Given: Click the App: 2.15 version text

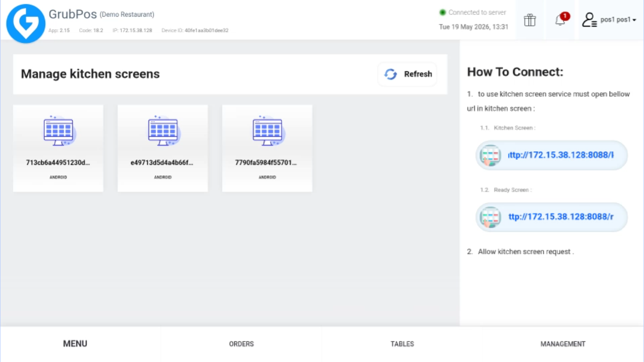Looking at the screenshot, I should pos(59,30).
